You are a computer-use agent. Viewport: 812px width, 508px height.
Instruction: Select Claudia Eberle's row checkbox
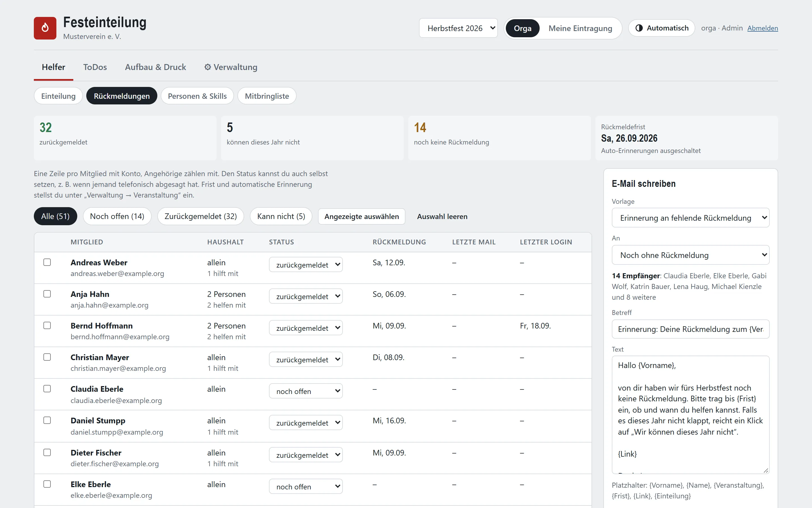pyautogui.click(x=47, y=389)
